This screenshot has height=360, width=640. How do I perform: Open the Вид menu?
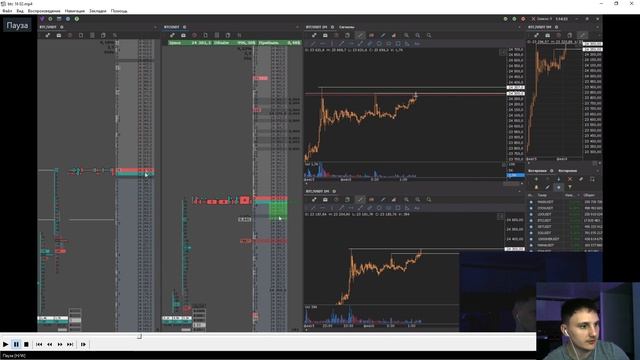coord(20,11)
